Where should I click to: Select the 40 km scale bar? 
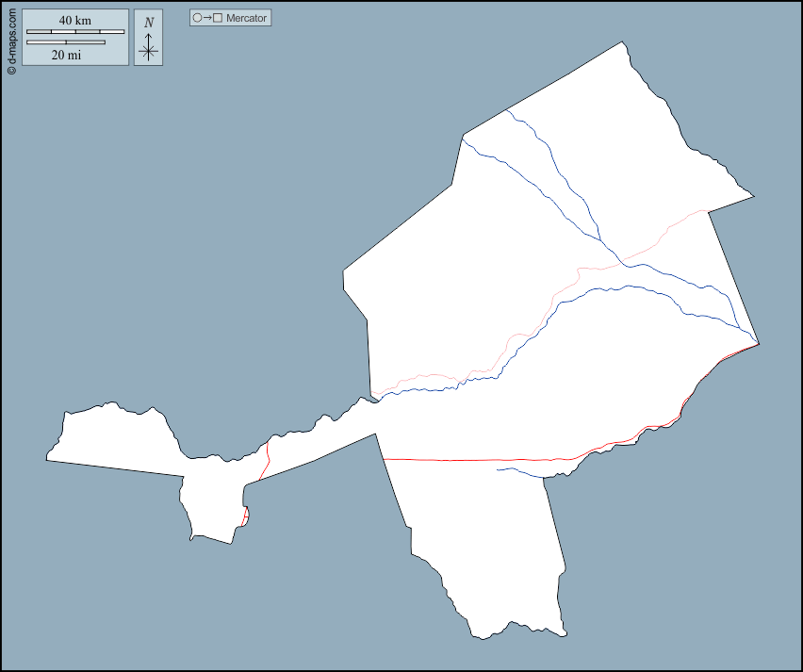pyautogui.click(x=75, y=32)
